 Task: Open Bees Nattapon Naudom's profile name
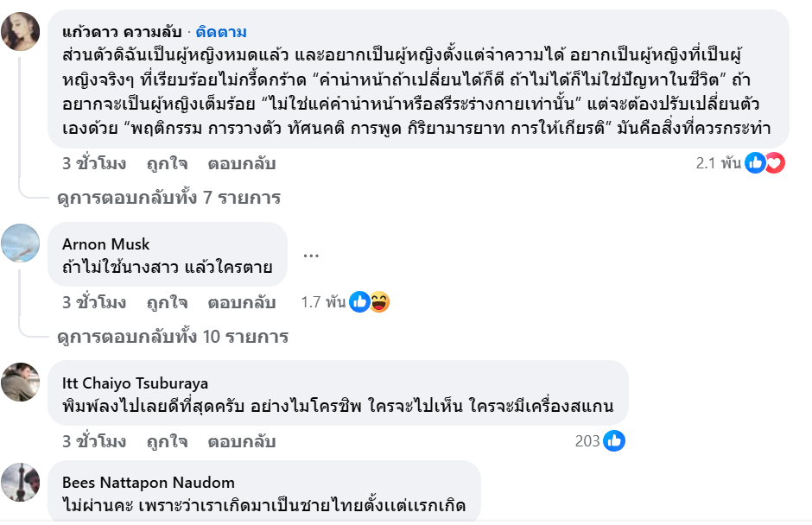coord(149,483)
